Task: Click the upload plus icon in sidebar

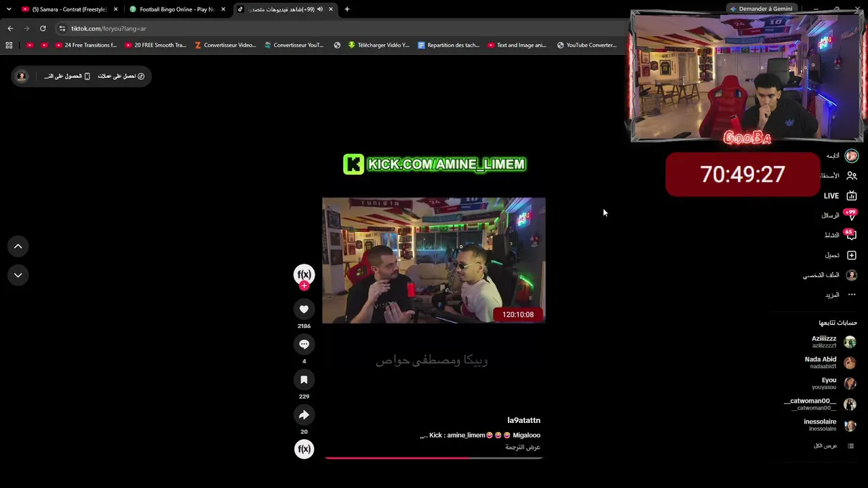Action: tap(852, 256)
